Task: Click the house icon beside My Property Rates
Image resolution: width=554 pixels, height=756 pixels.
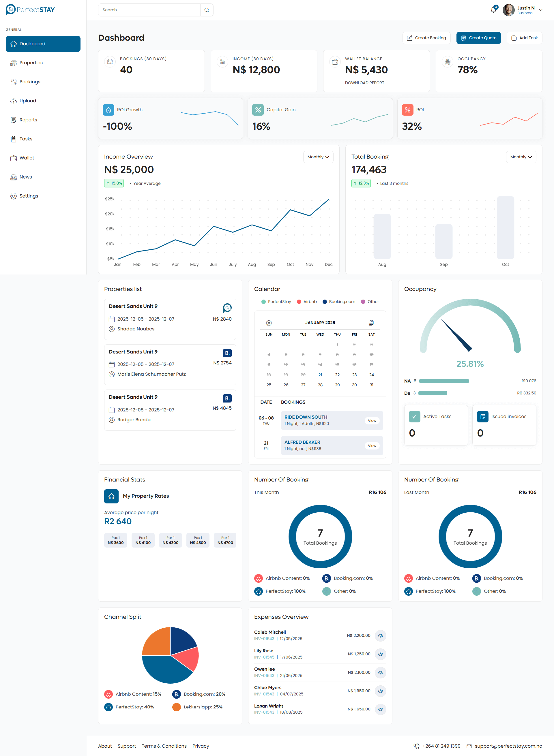Action: pos(111,496)
